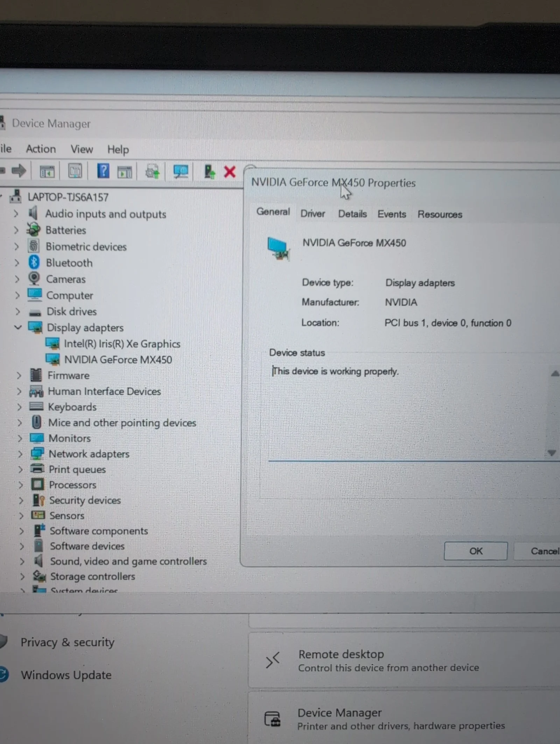Click the Processors category icon
Screen dimensions: 560x744
37,484
